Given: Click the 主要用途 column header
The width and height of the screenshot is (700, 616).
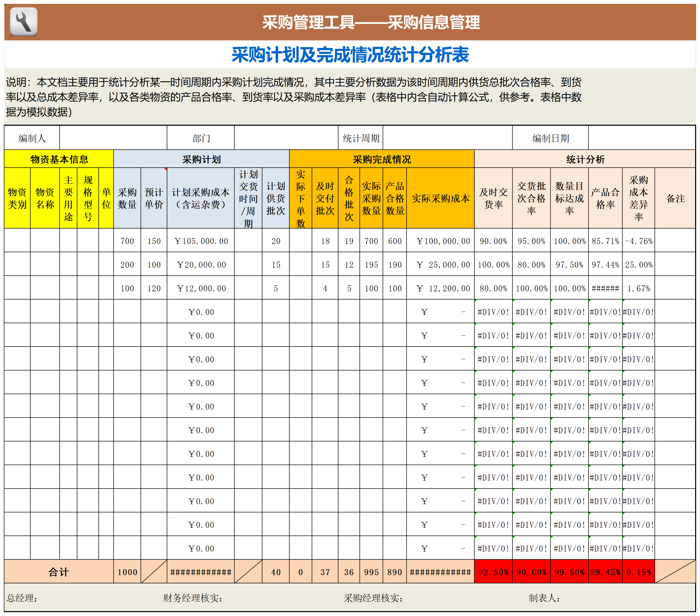Looking at the screenshot, I should coord(69,198).
